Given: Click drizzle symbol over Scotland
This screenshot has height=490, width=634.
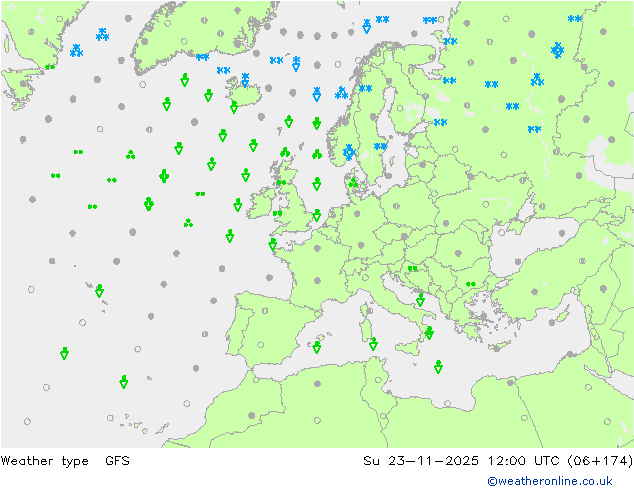Looking at the screenshot, I should coord(281,182).
